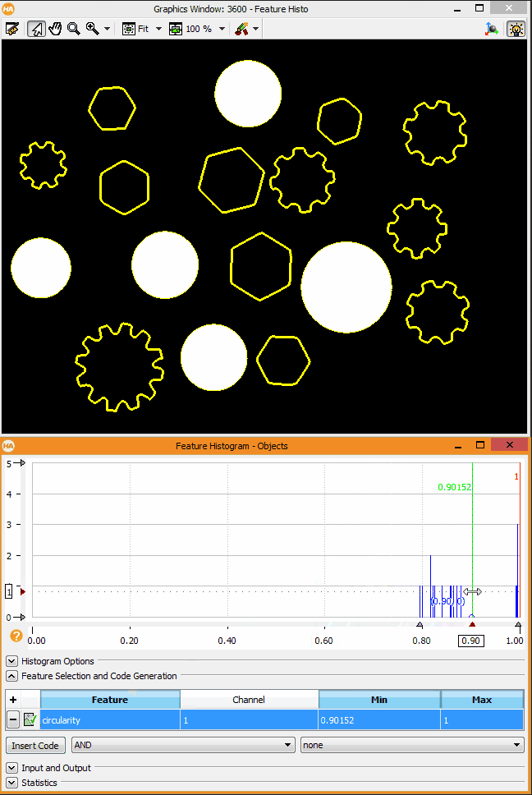Click the clear graphics window icon
The width and height of the screenshot is (532, 795).
[11, 29]
